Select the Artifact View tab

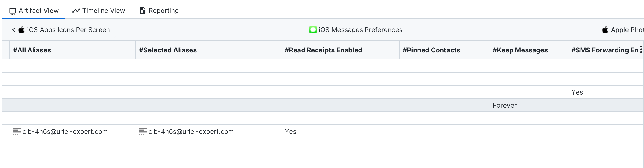[38, 11]
